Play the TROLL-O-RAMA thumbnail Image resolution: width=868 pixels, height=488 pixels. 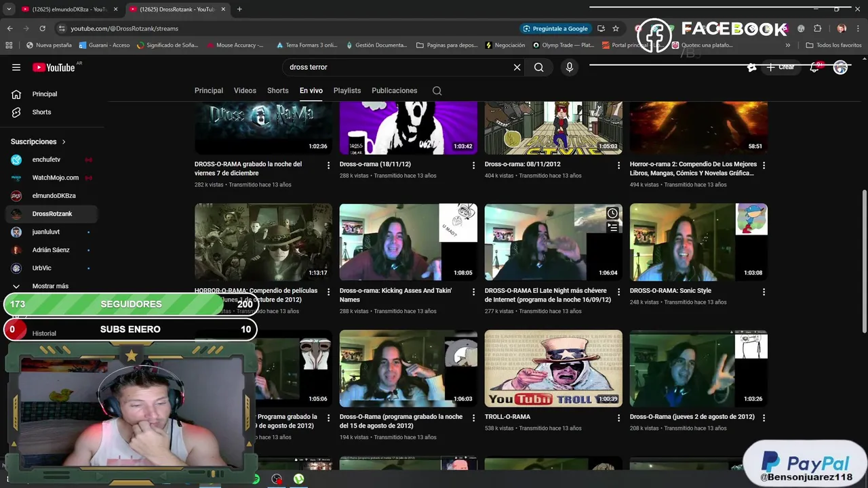(553, 368)
